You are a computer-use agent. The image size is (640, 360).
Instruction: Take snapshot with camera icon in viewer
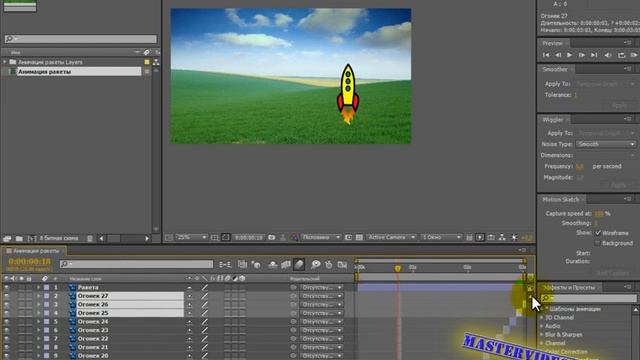coord(271,237)
